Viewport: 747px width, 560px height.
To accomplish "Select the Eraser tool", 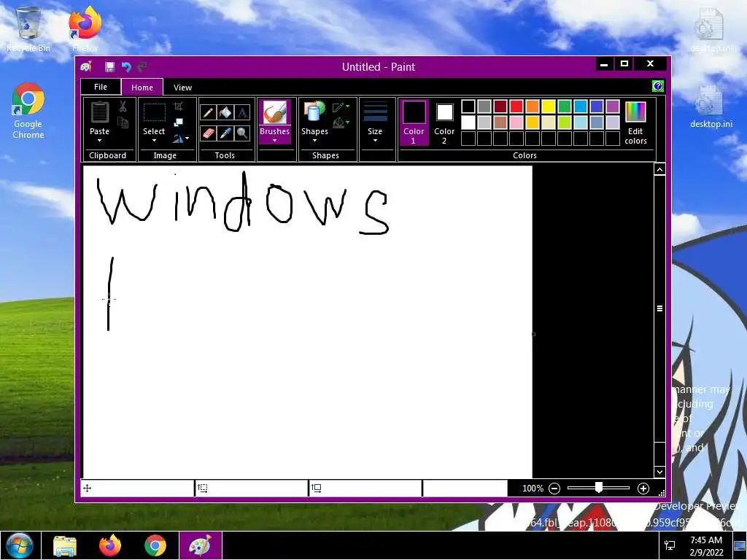I will click(208, 133).
